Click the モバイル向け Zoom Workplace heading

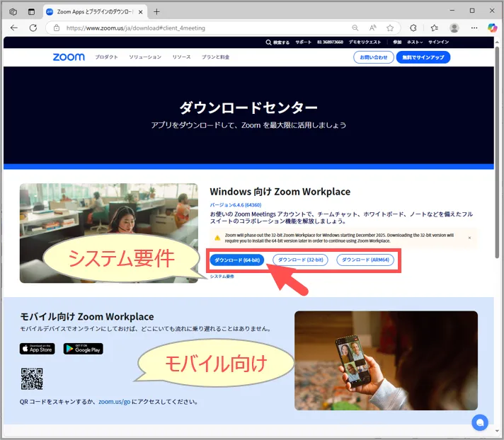pyautogui.click(x=87, y=317)
